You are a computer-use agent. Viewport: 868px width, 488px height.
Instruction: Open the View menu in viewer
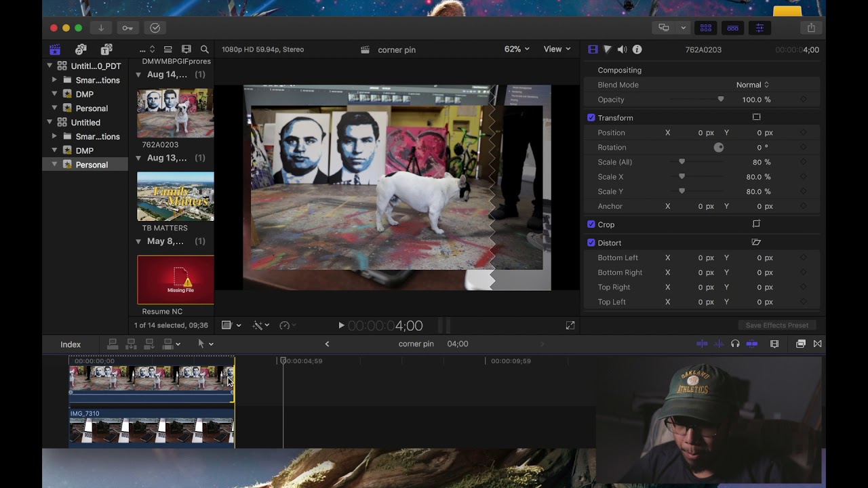557,49
